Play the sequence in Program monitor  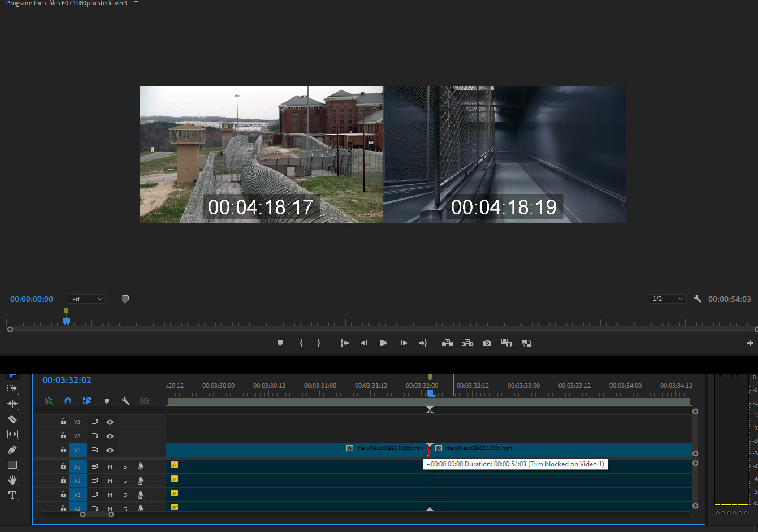click(384, 343)
